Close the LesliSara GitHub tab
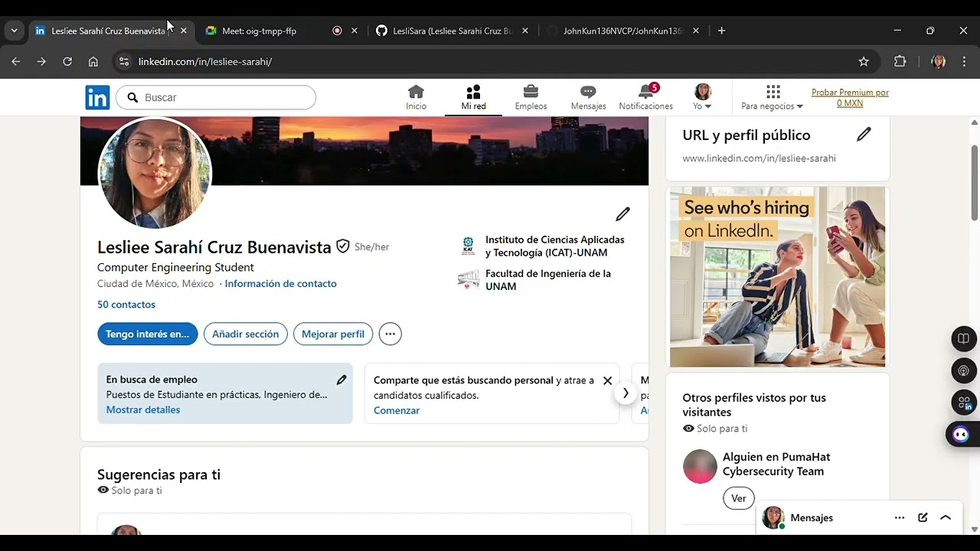980x551 pixels. coord(524,31)
